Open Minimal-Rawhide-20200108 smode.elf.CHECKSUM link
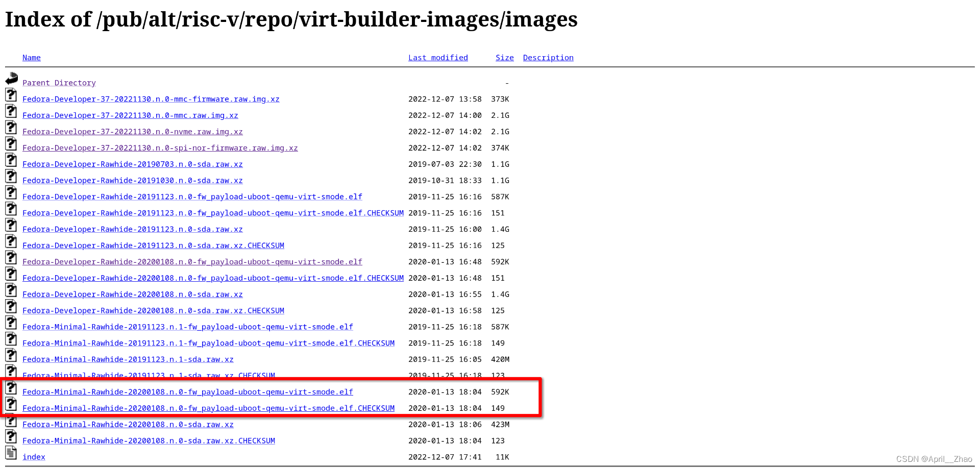Screen dimensions: 980x468 tap(208, 409)
